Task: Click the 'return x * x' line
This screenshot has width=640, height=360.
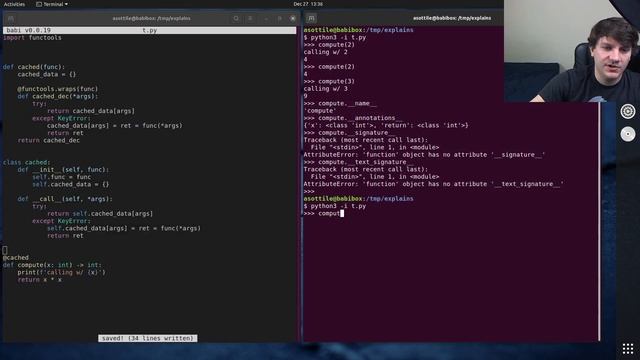Action: (x=40, y=280)
